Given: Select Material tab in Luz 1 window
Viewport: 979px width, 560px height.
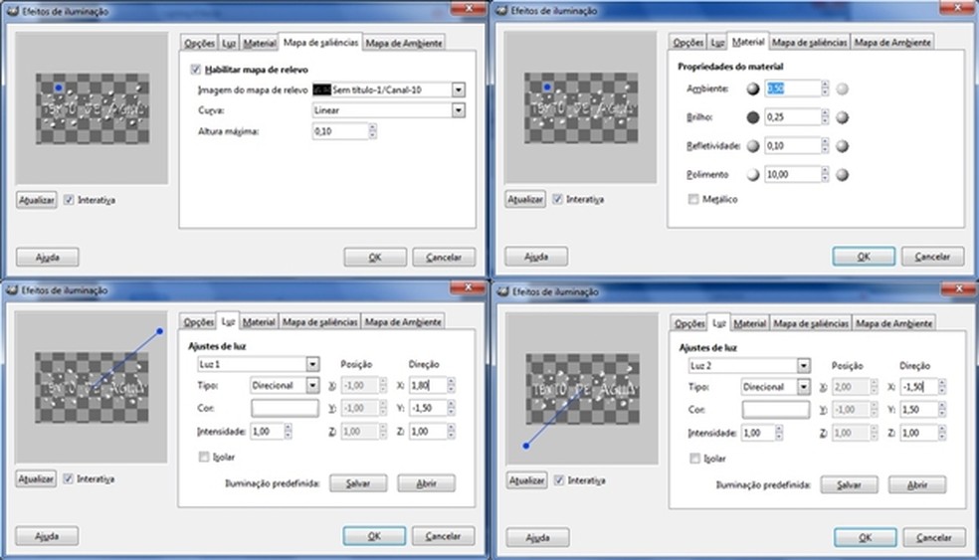Looking at the screenshot, I should (259, 322).
